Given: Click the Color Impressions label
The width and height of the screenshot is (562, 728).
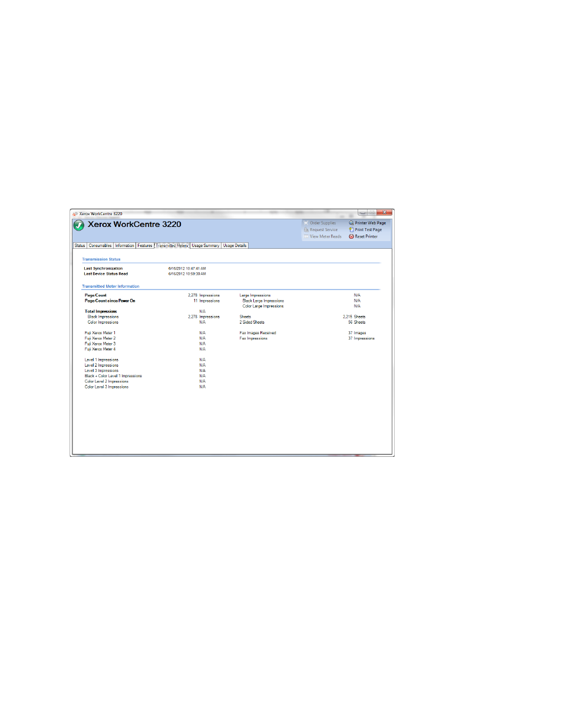Looking at the screenshot, I should coord(103,322).
